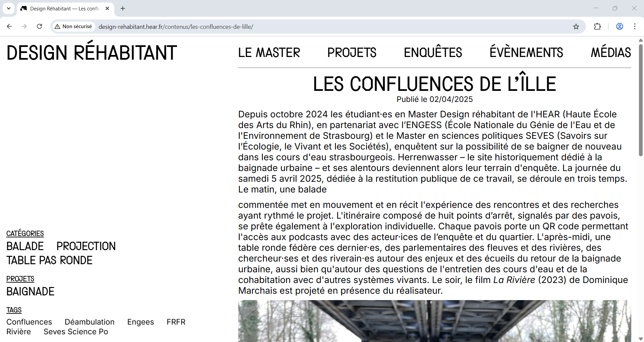The height and width of the screenshot is (342, 644).
Task: Open the PROJETS navigation menu
Action: click(352, 53)
